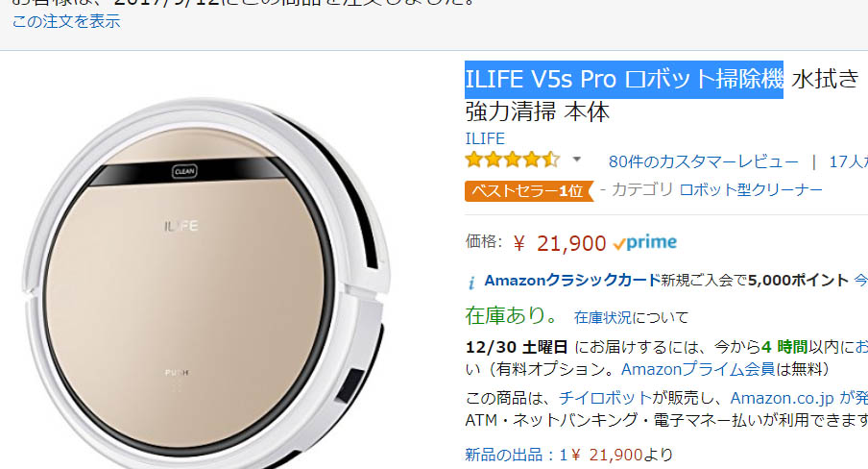Open the ILIFE brand link
868x469 pixels.
(x=485, y=138)
